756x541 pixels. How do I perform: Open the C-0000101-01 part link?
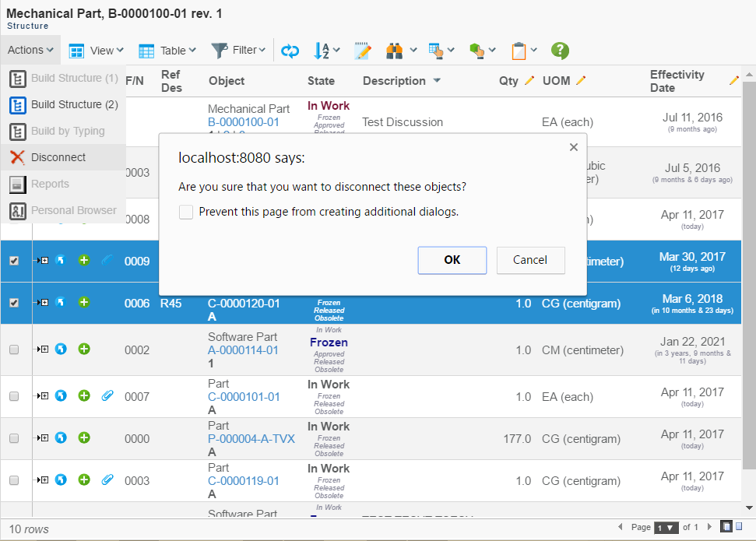point(243,397)
